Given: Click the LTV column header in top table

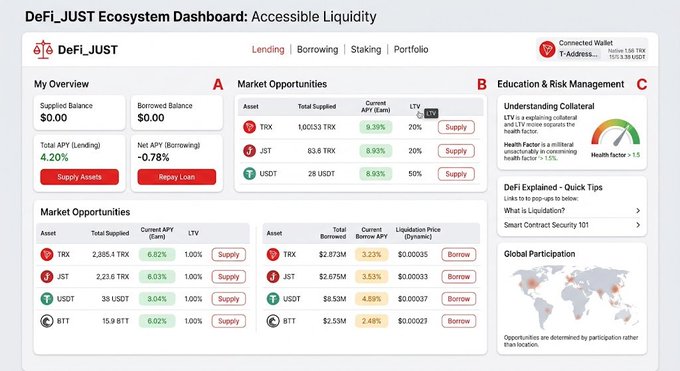Looking at the screenshot, I should [x=415, y=106].
